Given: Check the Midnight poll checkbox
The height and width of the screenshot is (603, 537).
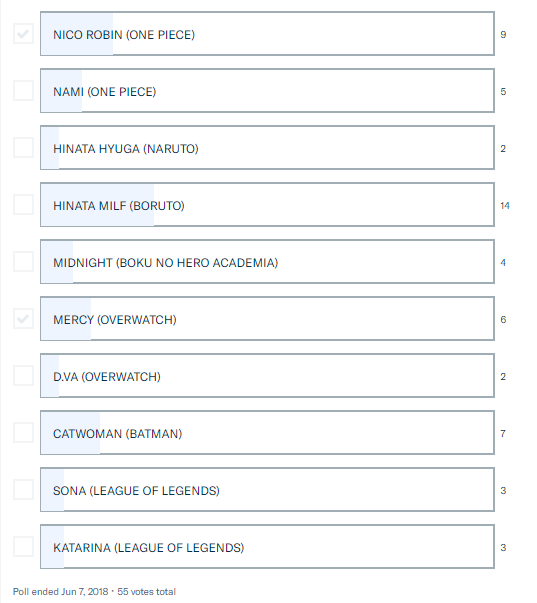Looking at the screenshot, I should coord(23,262).
